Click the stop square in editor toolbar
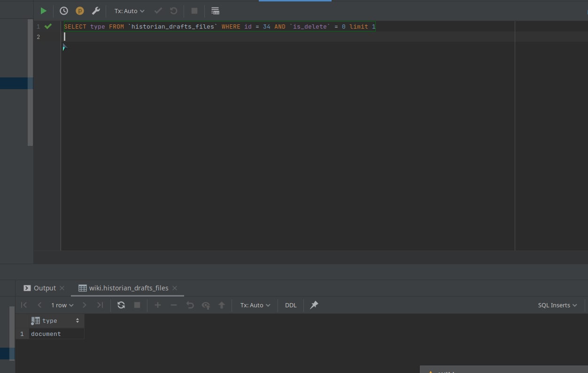588x373 pixels. tap(194, 11)
